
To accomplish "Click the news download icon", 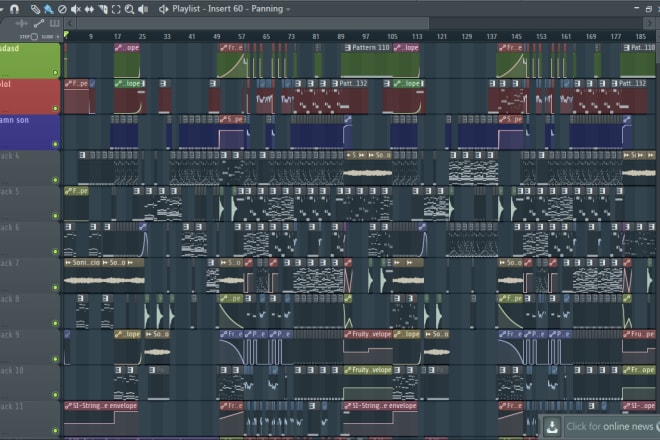I will pos(551,427).
